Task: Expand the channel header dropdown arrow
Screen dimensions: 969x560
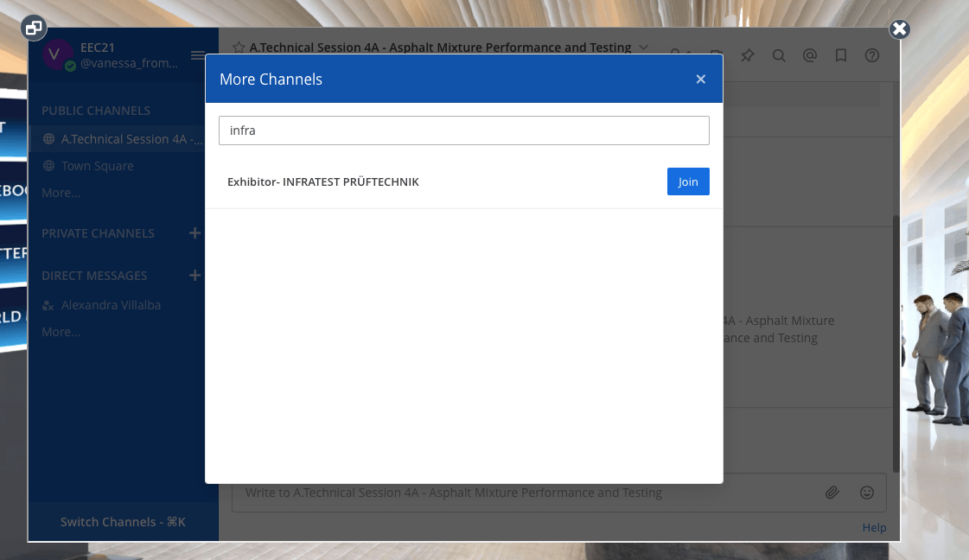Action: (x=643, y=47)
